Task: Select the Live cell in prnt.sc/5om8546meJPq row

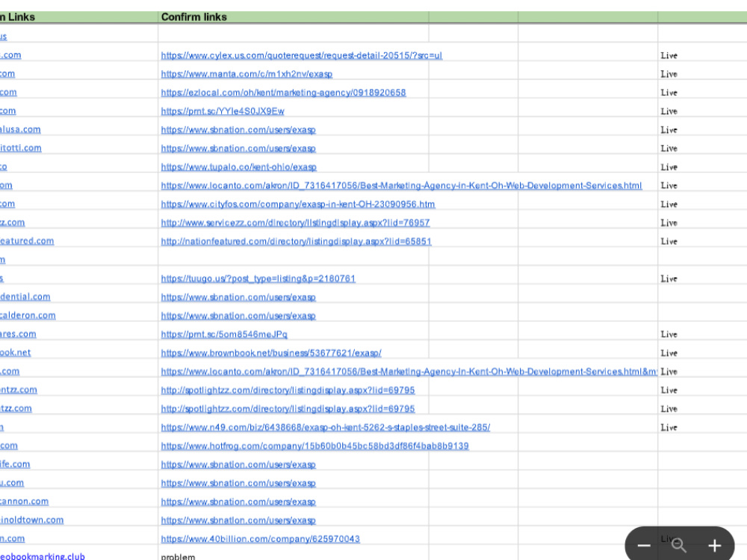Action: click(x=669, y=334)
